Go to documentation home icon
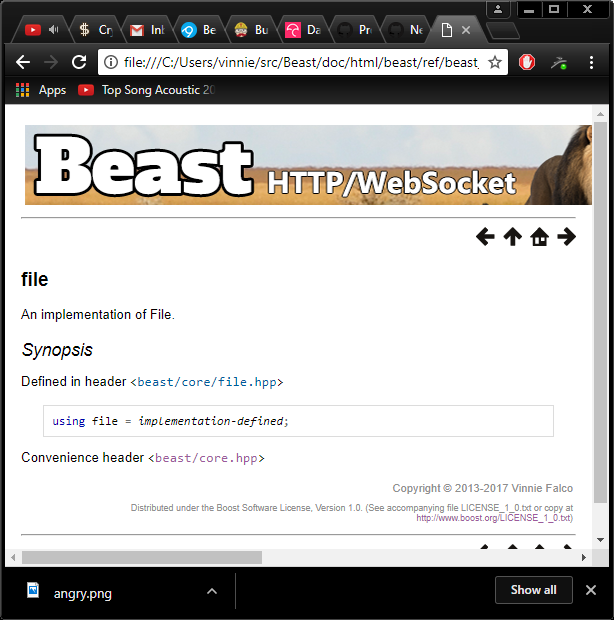This screenshot has height=620, width=614. [x=540, y=237]
